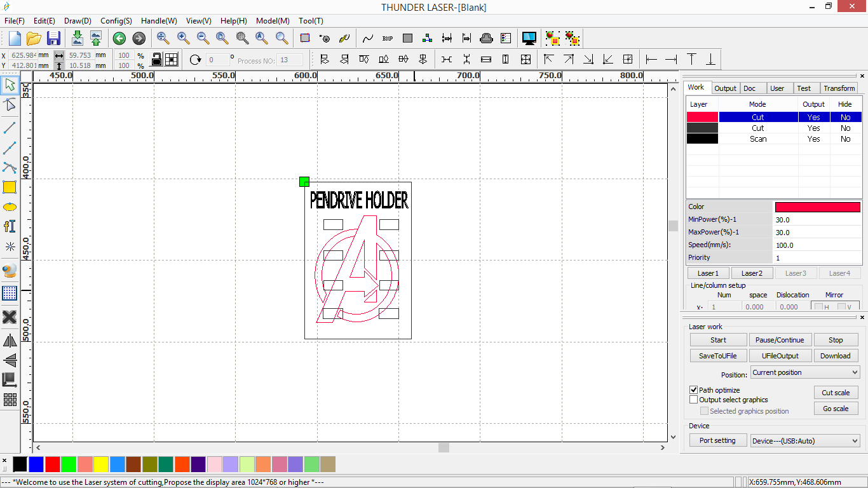Enable Output select graphics checkbox
This screenshot has width=868, height=488.
tap(694, 400)
